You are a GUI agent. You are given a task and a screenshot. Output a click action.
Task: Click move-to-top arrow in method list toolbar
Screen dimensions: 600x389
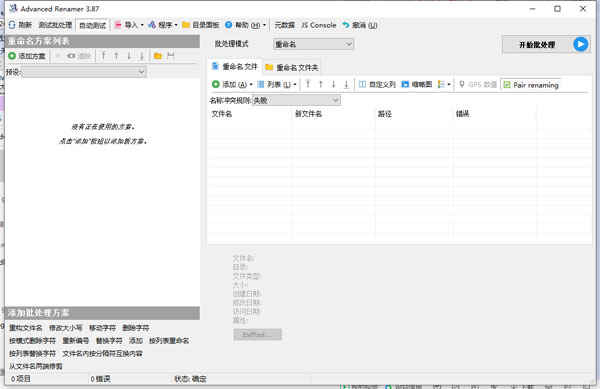(103, 56)
